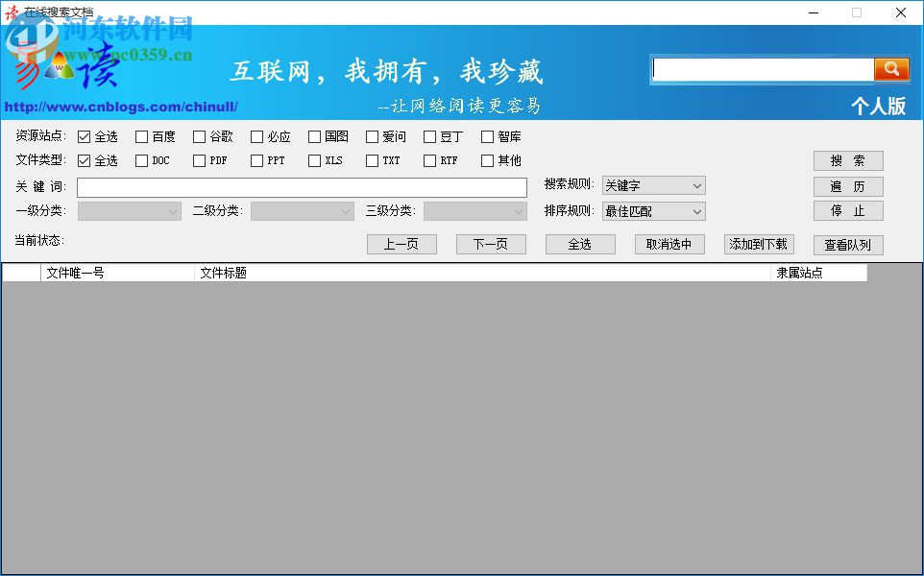Uncheck 全选 for 资源站点

point(83,136)
